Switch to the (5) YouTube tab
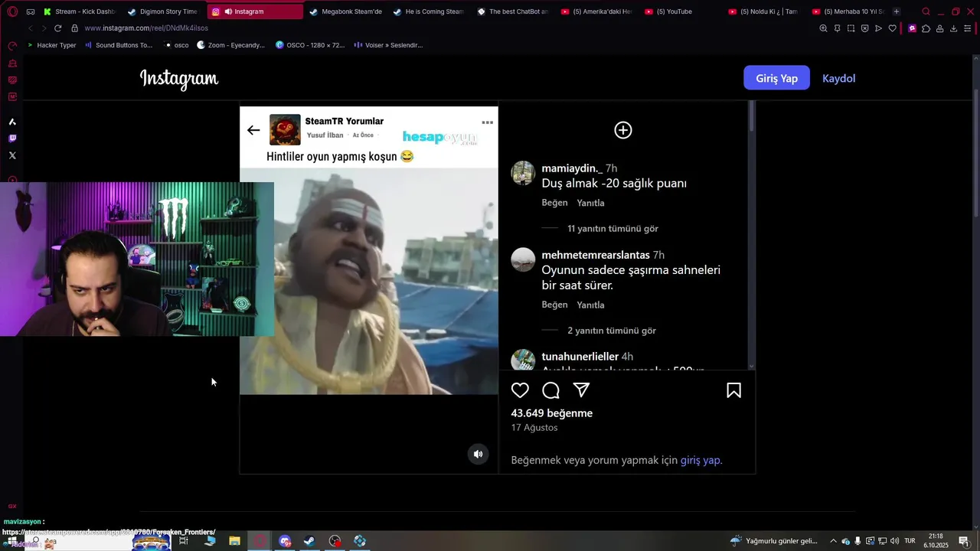The image size is (980, 551). [x=679, y=11]
